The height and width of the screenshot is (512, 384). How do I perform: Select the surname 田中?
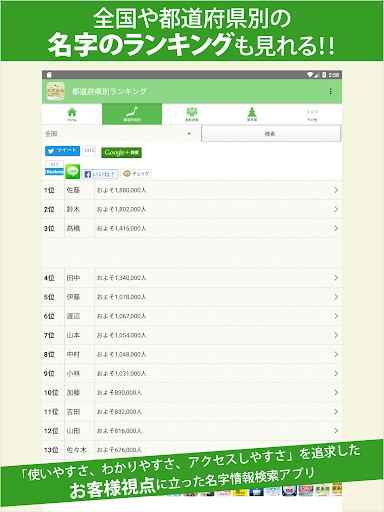click(73, 278)
